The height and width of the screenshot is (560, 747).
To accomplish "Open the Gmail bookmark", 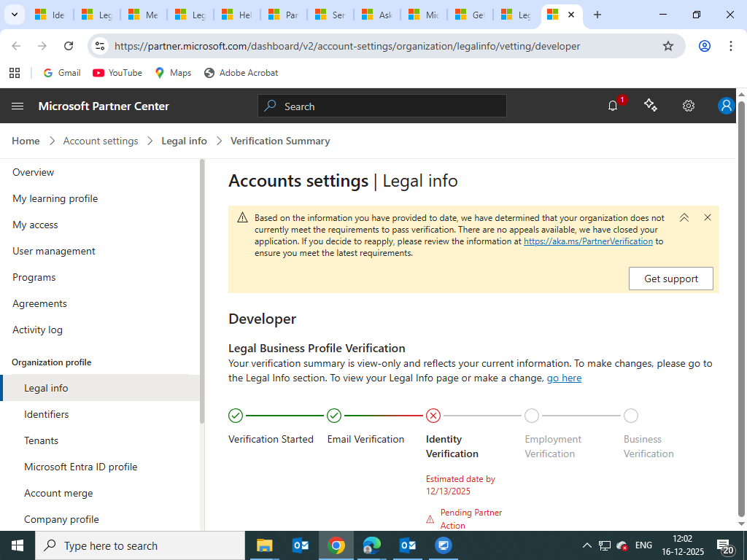I will click(62, 73).
